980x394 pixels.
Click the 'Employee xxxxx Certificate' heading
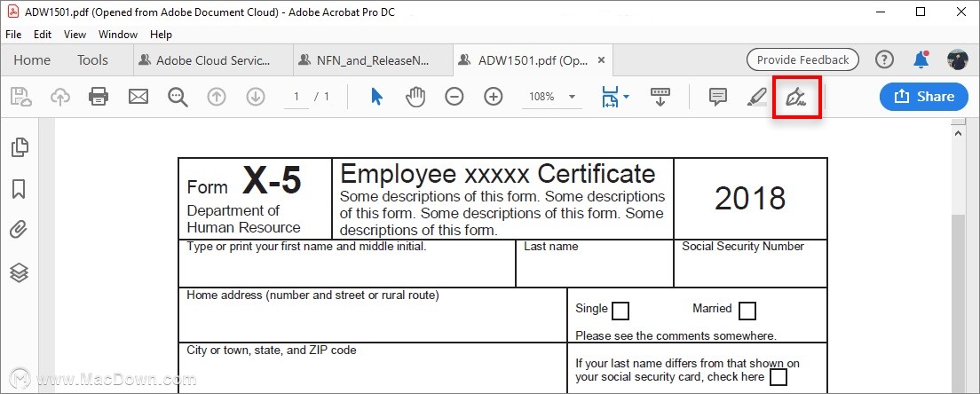coord(497,173)
